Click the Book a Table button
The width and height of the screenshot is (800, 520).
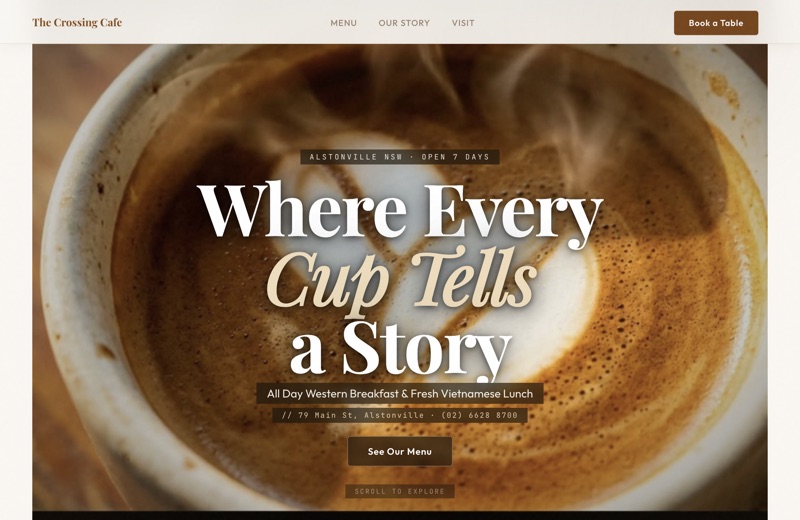716,23
